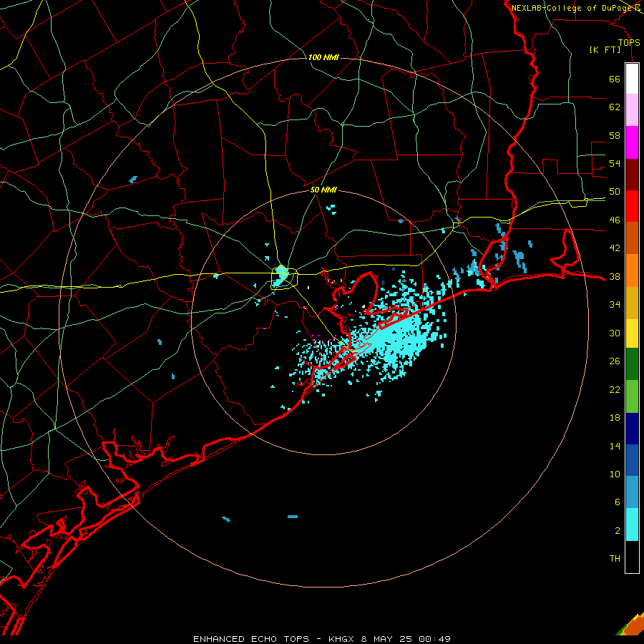Click the 34 legend value
The height and width of the screenshot is (644, 644).
click(615, 304)
